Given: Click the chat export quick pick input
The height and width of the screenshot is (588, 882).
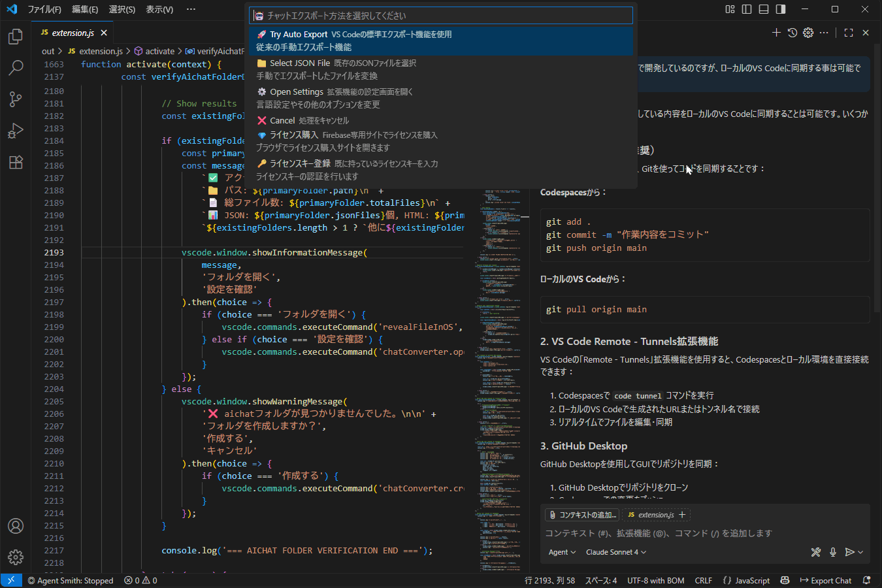Looking at the screenshot, I should 442,15.
